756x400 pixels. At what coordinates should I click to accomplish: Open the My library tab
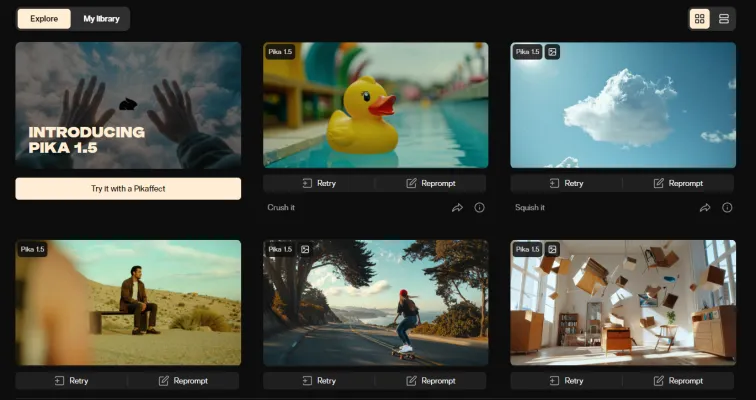(x=100, y=19)
